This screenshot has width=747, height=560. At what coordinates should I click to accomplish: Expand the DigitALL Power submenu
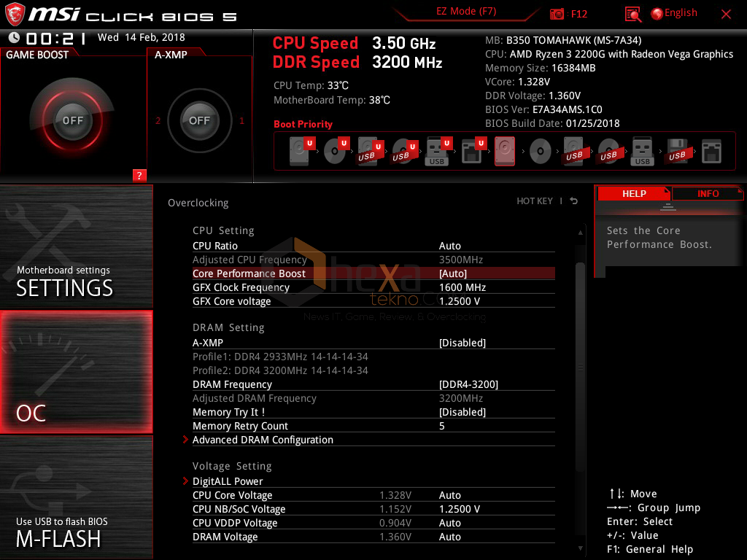[373, 481]
